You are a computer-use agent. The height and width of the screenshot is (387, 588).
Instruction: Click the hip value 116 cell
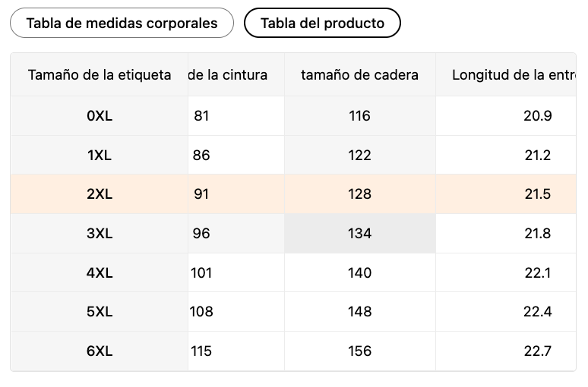[x=359, y=116]
